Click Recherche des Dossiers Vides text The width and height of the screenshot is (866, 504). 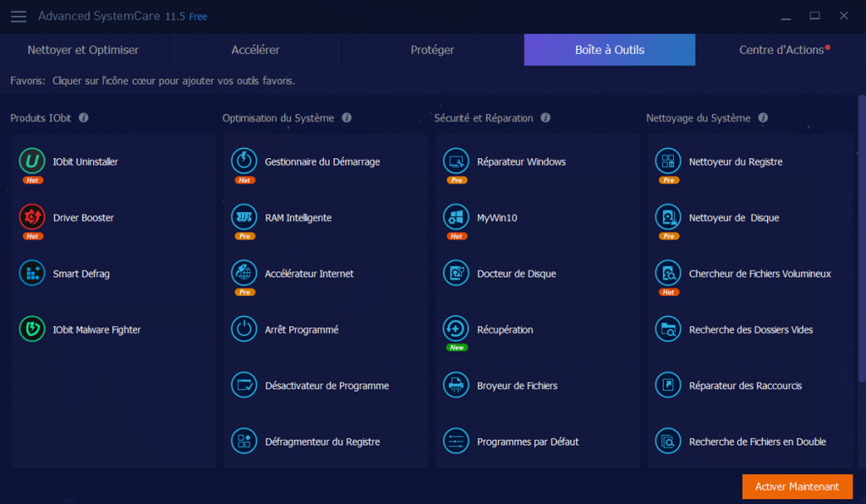[x=751, y=330]
